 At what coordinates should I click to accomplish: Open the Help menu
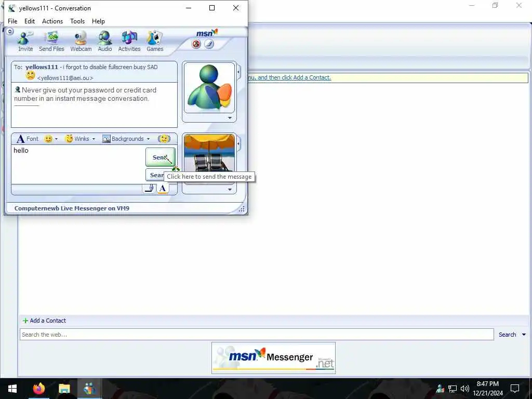pos(98,21)
